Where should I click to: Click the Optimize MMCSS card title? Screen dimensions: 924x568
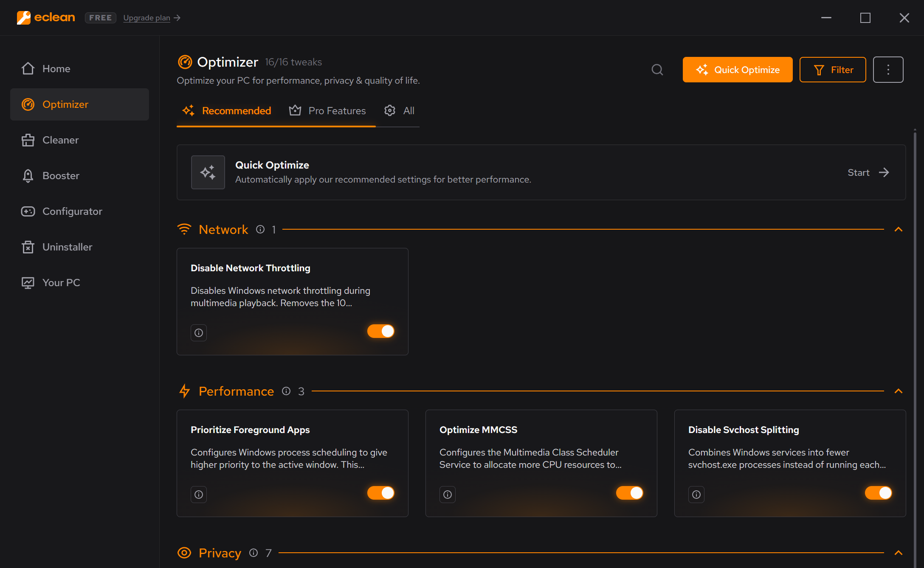click(478, 430)
